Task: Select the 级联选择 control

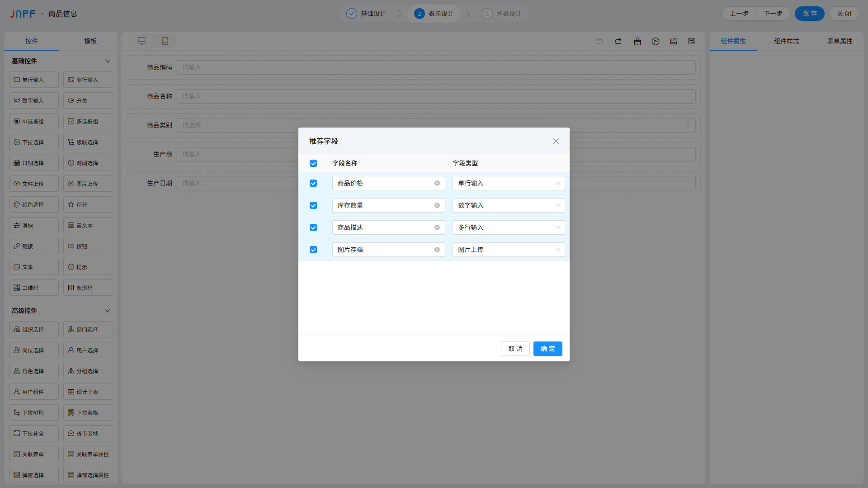Action: pos(88,142)
